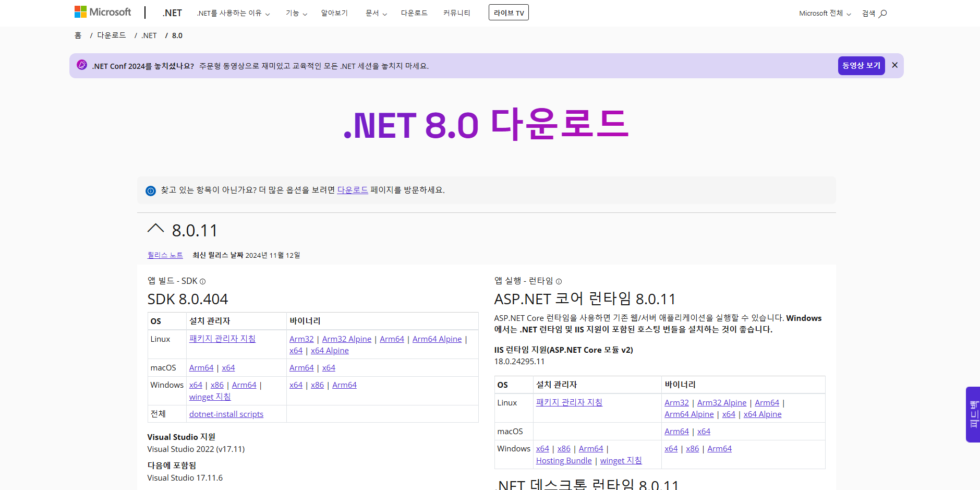Open the search magnifier icon
Viewport: 980px width, 490px height.
(x=882, y=14)
